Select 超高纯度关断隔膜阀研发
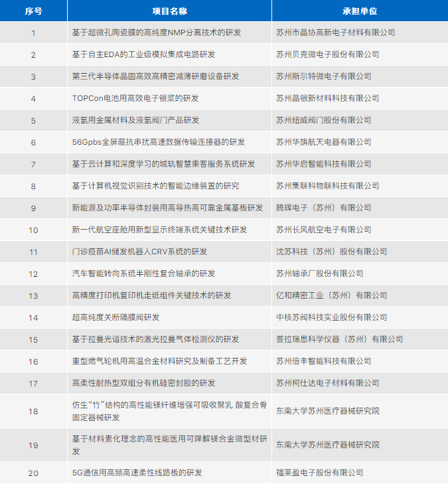Image resolution: width=448 pixels, height=484 pixels. [x=115, y=317]
